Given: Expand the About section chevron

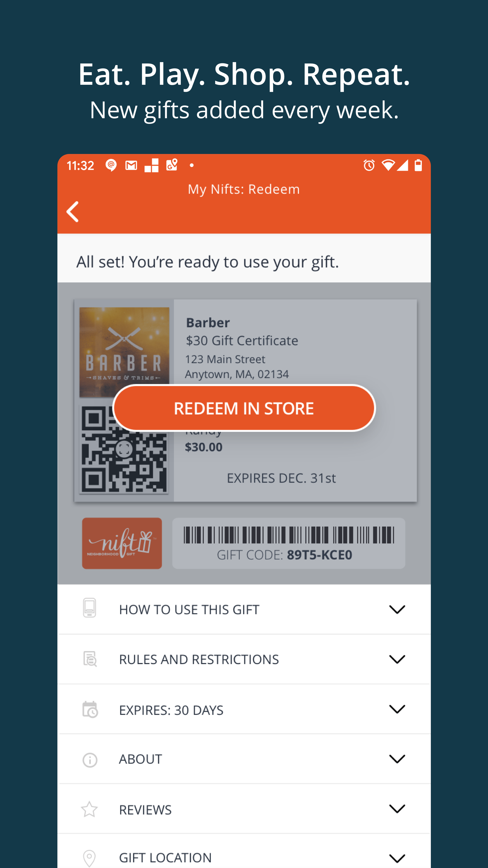Looking at the screenshot, I should pos(397,759).
